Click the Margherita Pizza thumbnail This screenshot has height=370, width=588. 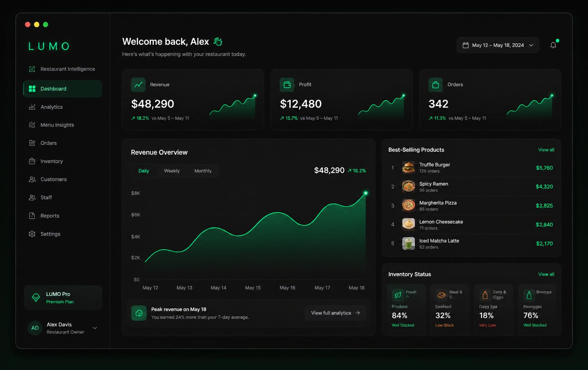click(x=408, y=206)
